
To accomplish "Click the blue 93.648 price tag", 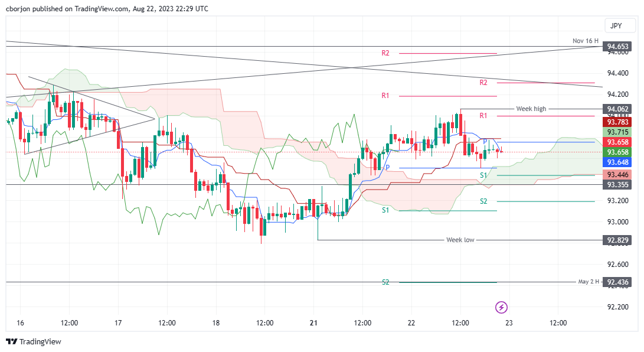I will pyautogui.click(x=617, y=162).
